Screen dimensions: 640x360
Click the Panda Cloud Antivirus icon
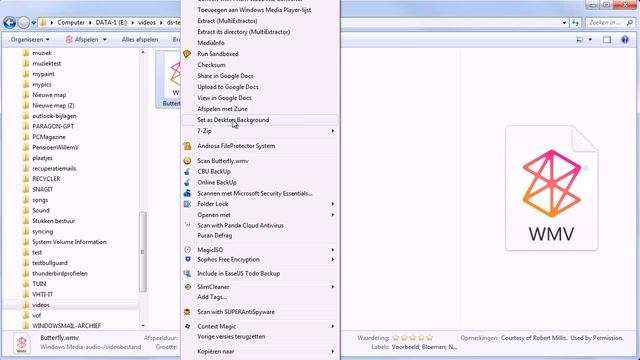187,225
